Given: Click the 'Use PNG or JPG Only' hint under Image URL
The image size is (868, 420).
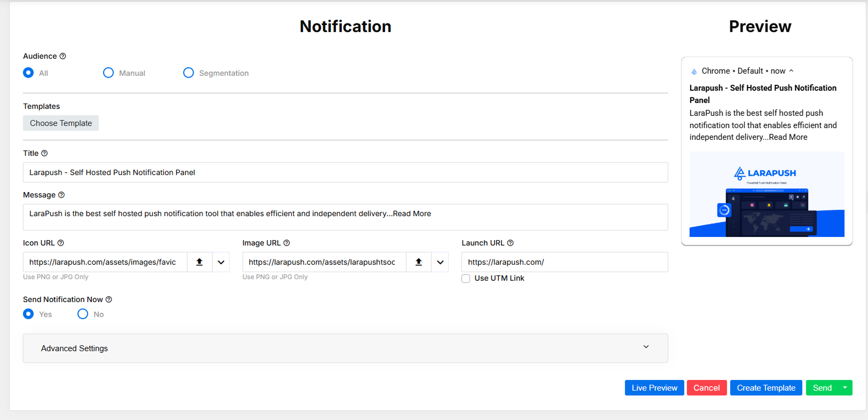Looking at the screenshot, I should [x=275, y=277].
